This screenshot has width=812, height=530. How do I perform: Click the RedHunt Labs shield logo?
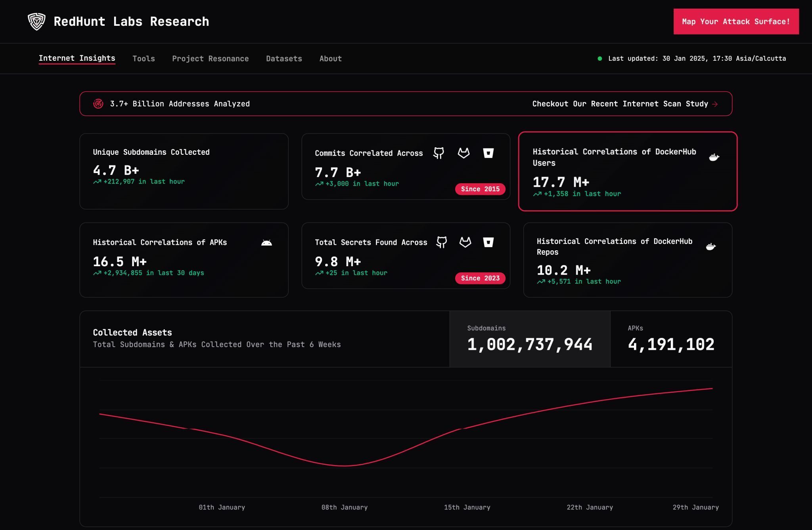click(36, 21)
